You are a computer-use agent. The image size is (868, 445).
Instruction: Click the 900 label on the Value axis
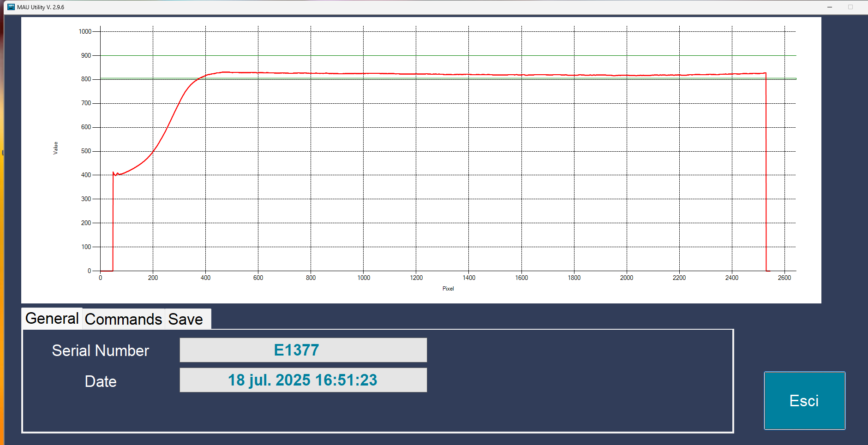tap(86, 55)
